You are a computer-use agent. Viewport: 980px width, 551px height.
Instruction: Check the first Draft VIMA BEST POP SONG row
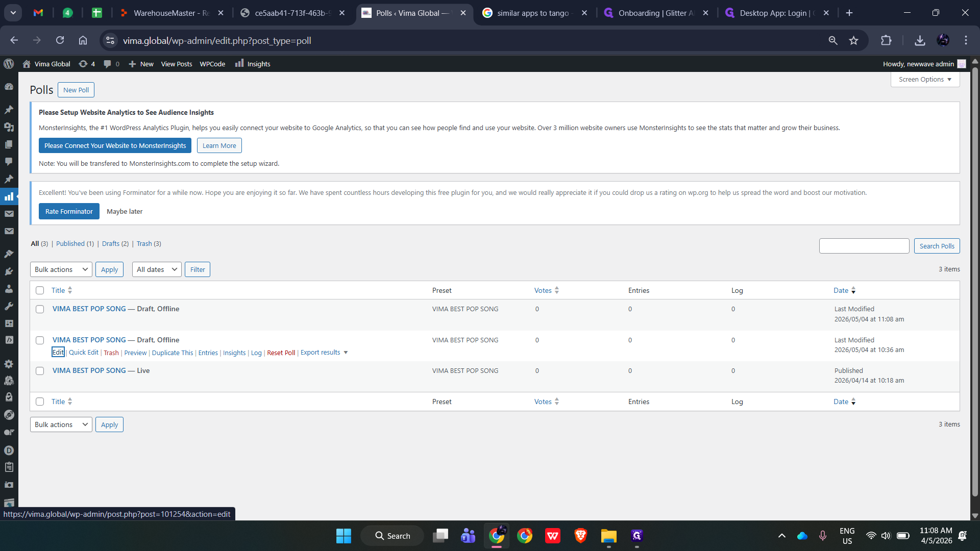pyautogui.click(x=40, y=309)
